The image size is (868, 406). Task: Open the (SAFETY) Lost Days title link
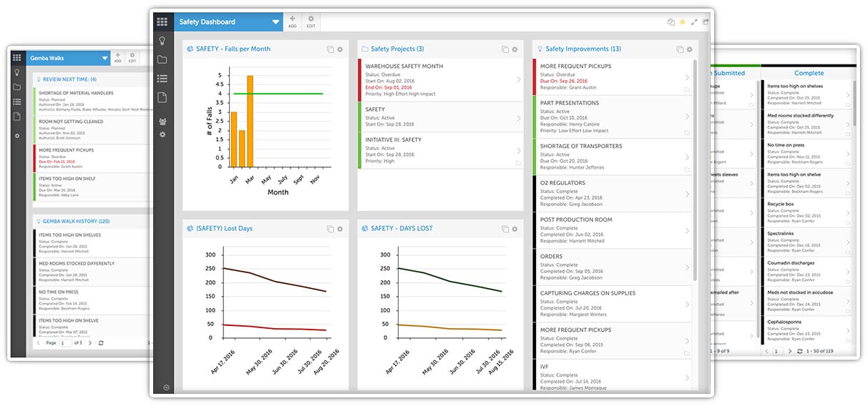point(224,229)
